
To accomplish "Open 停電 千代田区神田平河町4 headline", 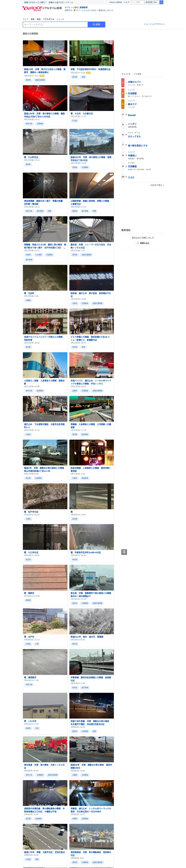I will 91,69.
